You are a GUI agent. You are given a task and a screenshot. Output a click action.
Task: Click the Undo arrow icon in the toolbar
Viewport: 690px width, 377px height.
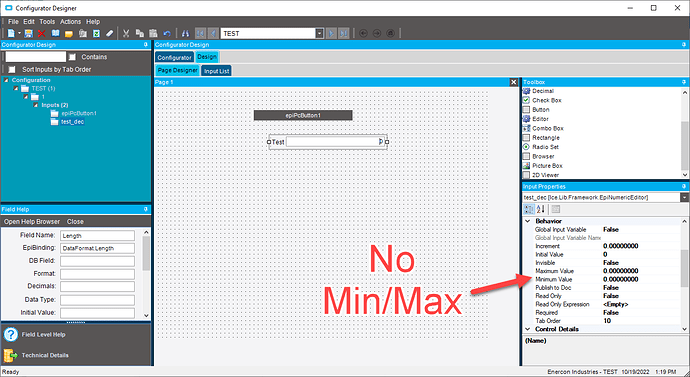(x=167, y=33)
